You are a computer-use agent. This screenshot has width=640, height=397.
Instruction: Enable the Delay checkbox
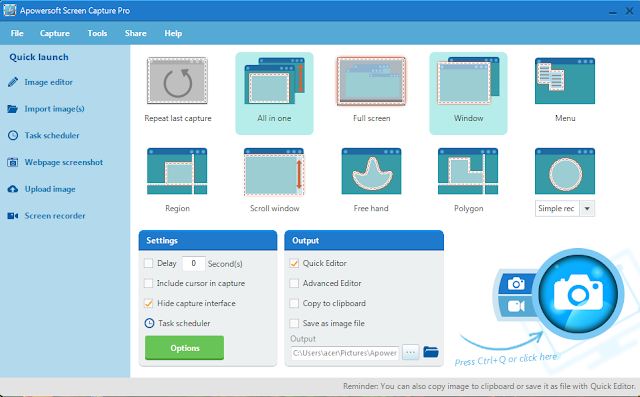(149, 263)
